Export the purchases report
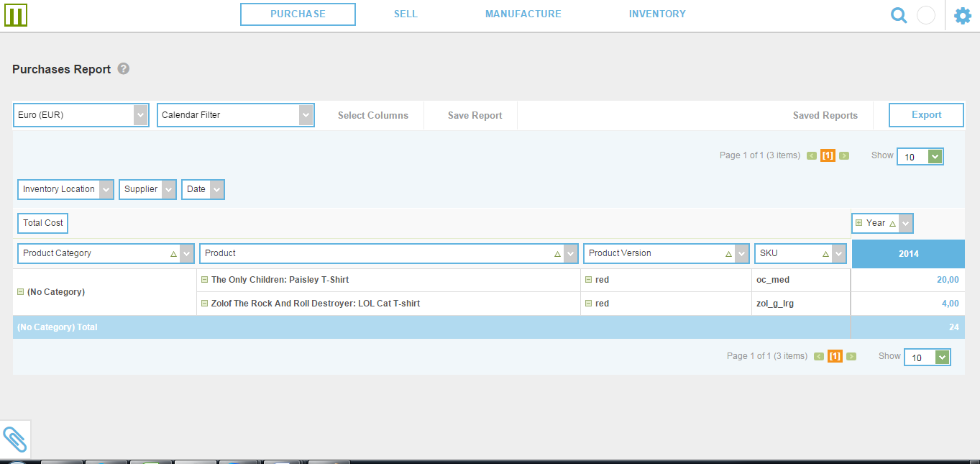The image size is (980, 464). (x=925, y=114)
